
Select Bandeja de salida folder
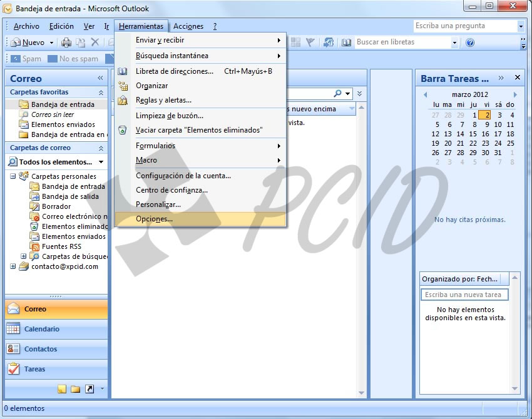click(x=70, y=196)
